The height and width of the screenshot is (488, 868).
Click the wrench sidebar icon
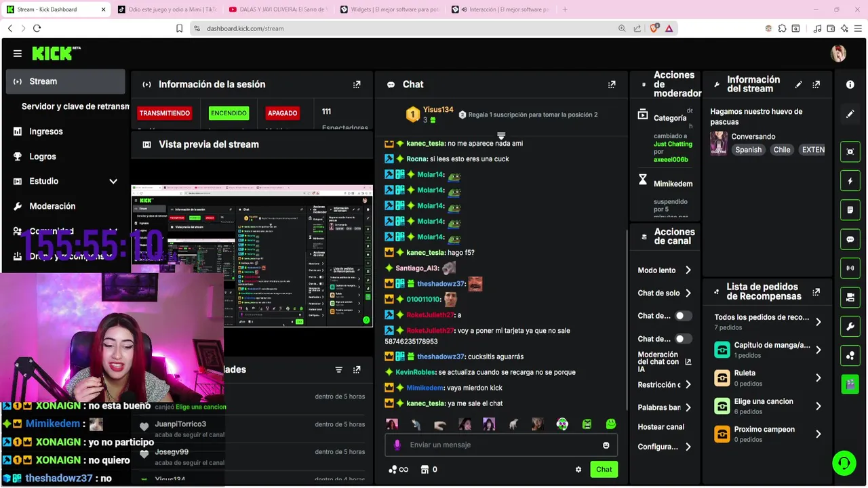(x=850, y=326)
